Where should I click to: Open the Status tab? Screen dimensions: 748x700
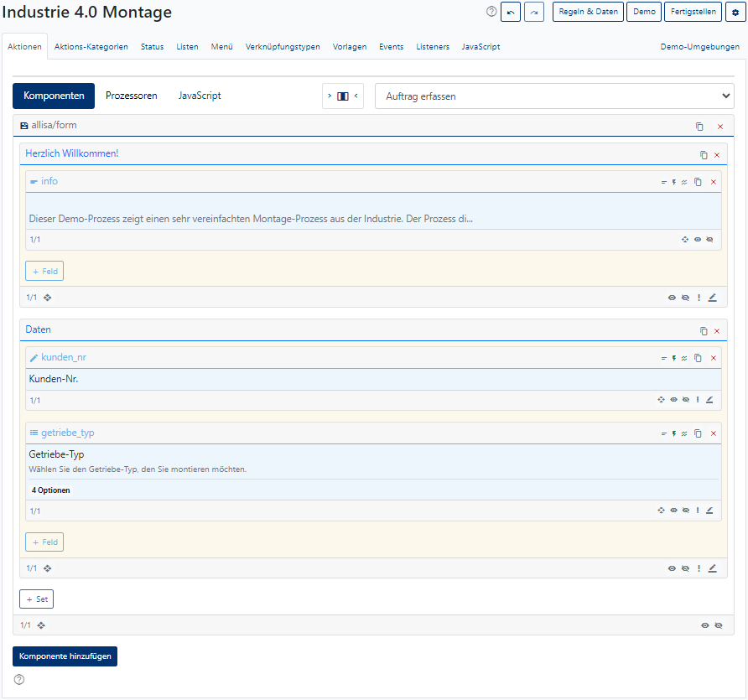(x=152, y=47)
